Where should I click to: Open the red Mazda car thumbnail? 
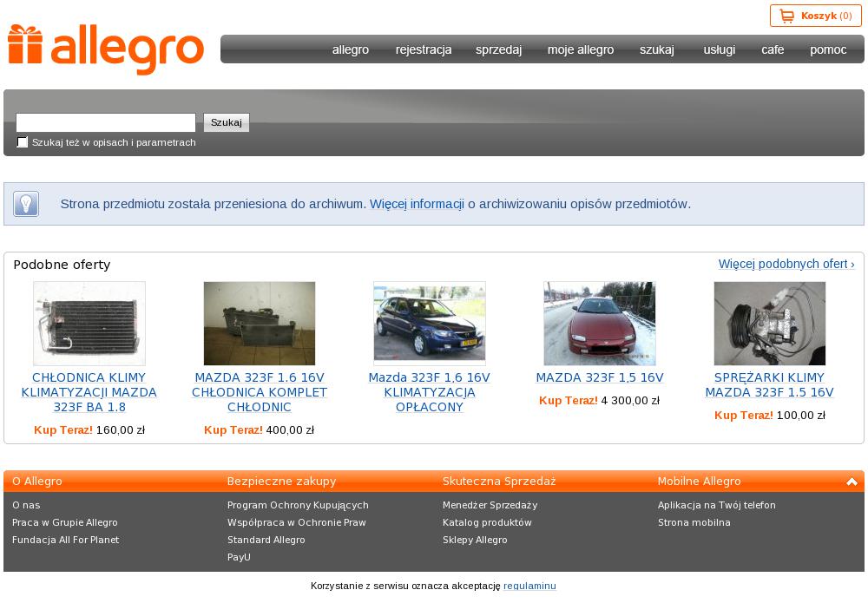tap(600, 323)
